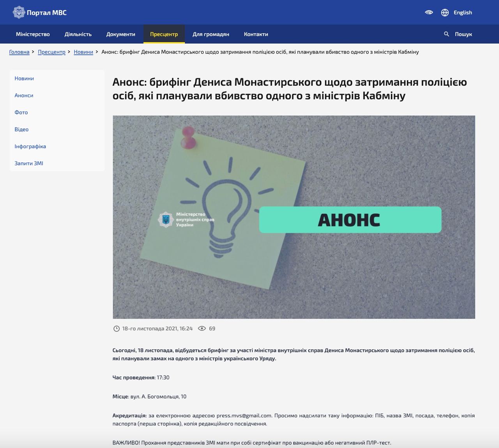This screenshot has height=448, width=499.
Task: Click the АНОНС announcement image
Action: click(x=294, y=217)
